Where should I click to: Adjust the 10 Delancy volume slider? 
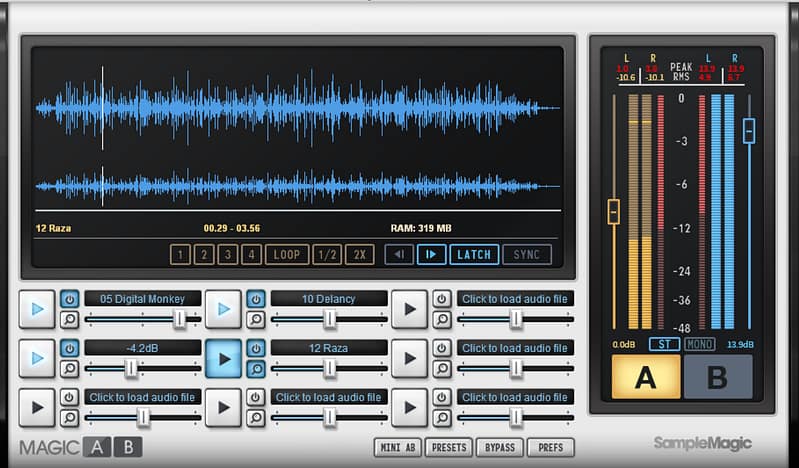point(330,319)
